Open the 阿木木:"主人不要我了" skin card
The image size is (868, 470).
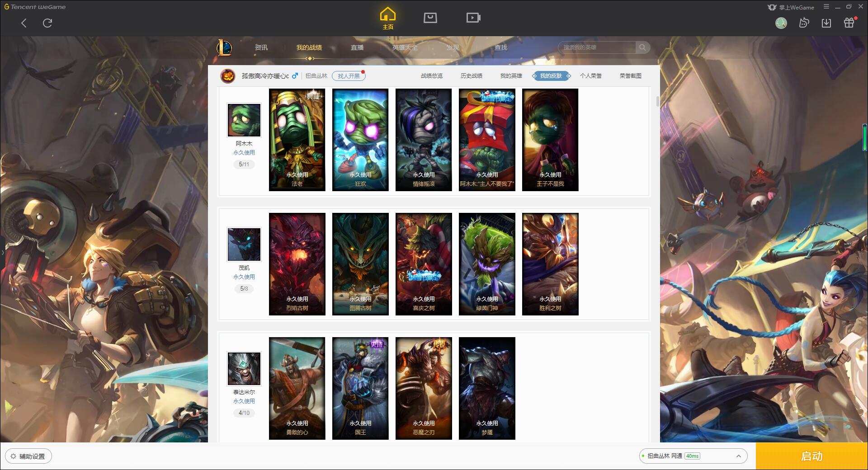click(487, 140)
